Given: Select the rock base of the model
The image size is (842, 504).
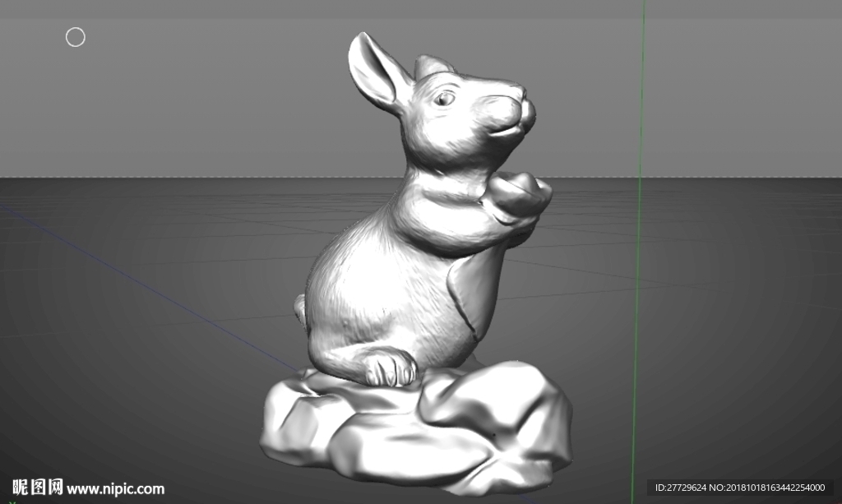Looking at the screenshot, I should [x=416, y=427].
